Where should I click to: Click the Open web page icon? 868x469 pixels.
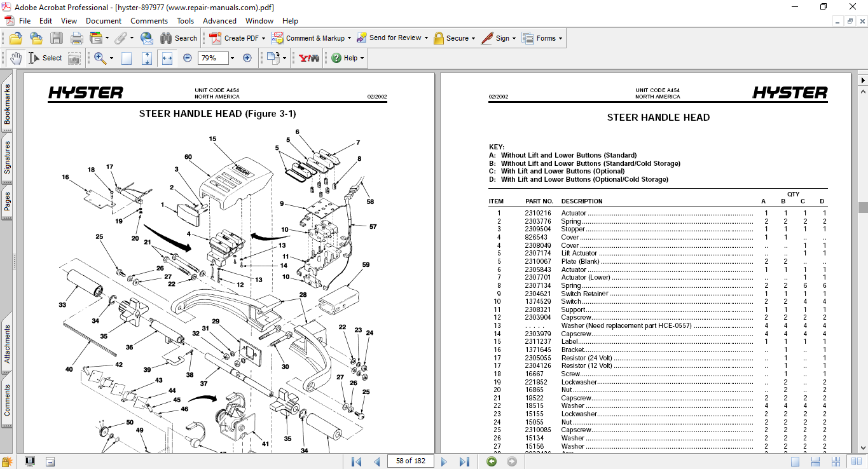[36, 38]
